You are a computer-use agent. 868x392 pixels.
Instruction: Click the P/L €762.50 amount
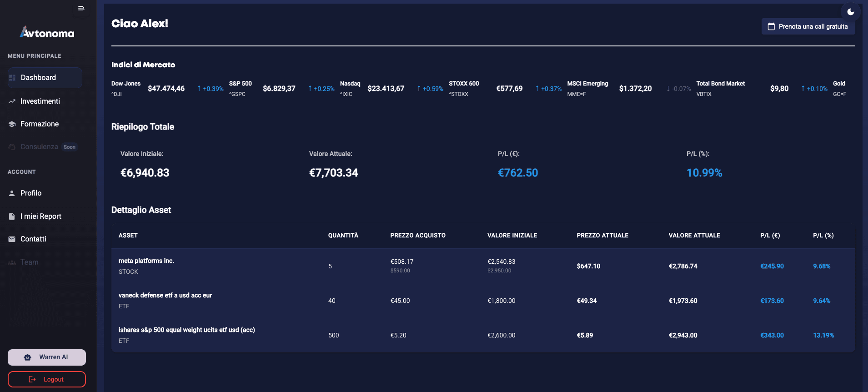(518, 173)
